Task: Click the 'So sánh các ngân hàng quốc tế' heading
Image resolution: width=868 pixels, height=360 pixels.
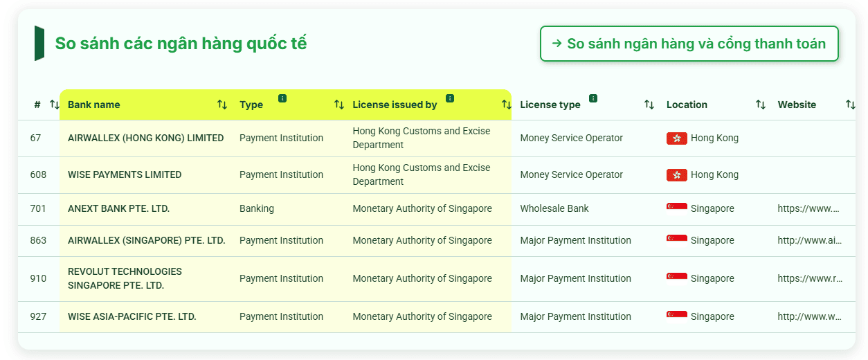Action: click(181, 44)
